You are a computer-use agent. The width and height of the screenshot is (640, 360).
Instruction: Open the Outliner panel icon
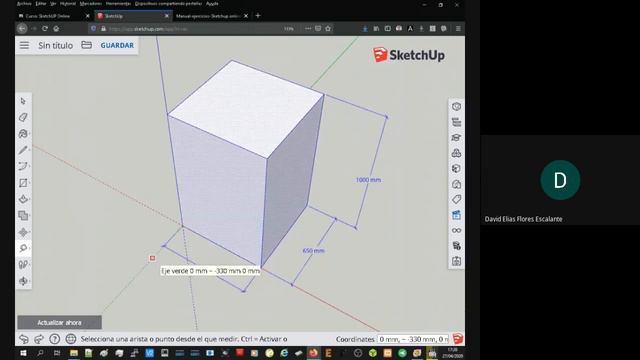pyautogui.click(x=456, y=122)
